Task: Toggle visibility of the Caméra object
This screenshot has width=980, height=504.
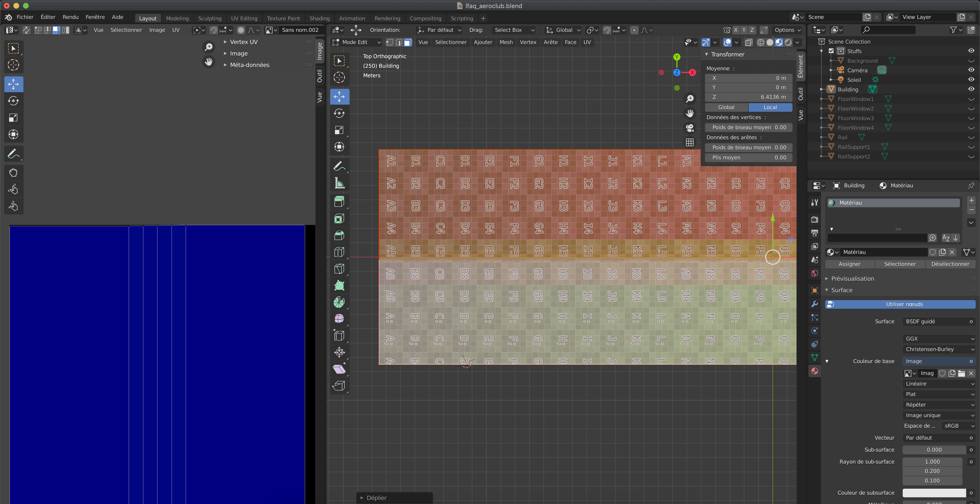Action: click(971, 70)
